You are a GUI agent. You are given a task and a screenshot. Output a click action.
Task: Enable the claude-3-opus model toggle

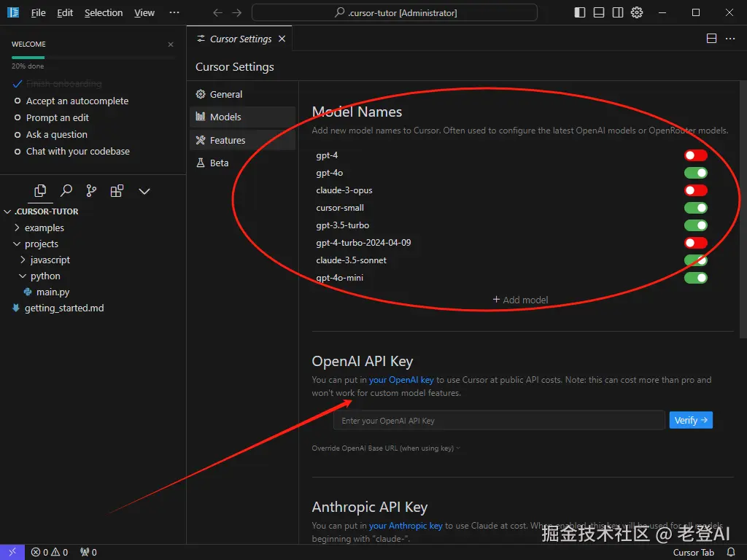click(x=695, y=190)
